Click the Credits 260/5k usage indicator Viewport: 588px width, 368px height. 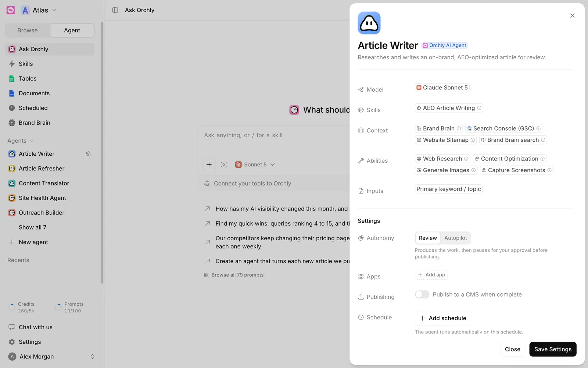coord(22,307)
